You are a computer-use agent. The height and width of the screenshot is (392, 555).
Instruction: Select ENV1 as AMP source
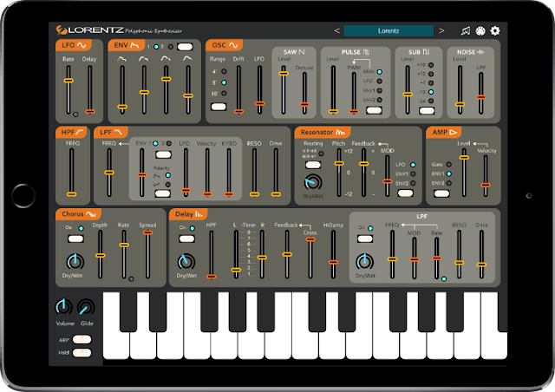[x=449, y=173]
